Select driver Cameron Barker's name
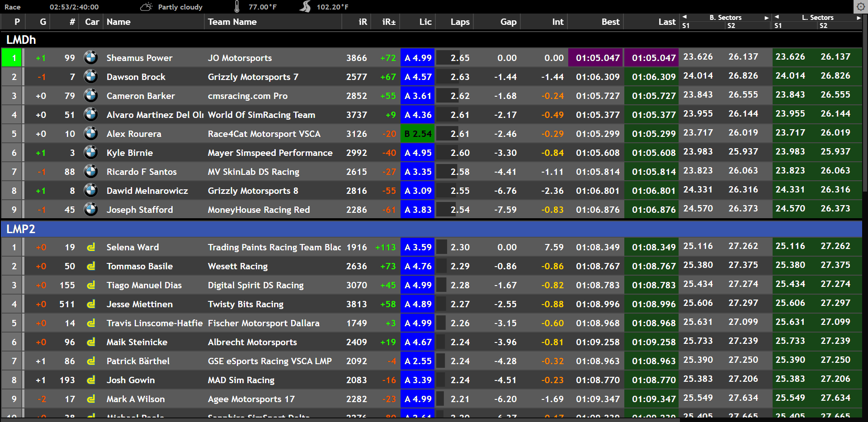Screen dimensions: 868x422 tap(141, 96)
